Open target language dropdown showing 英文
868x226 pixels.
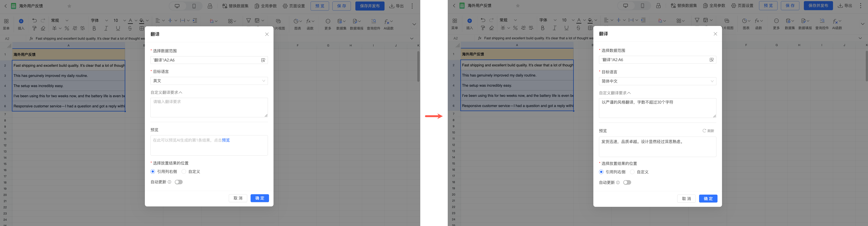click(209, 81)
